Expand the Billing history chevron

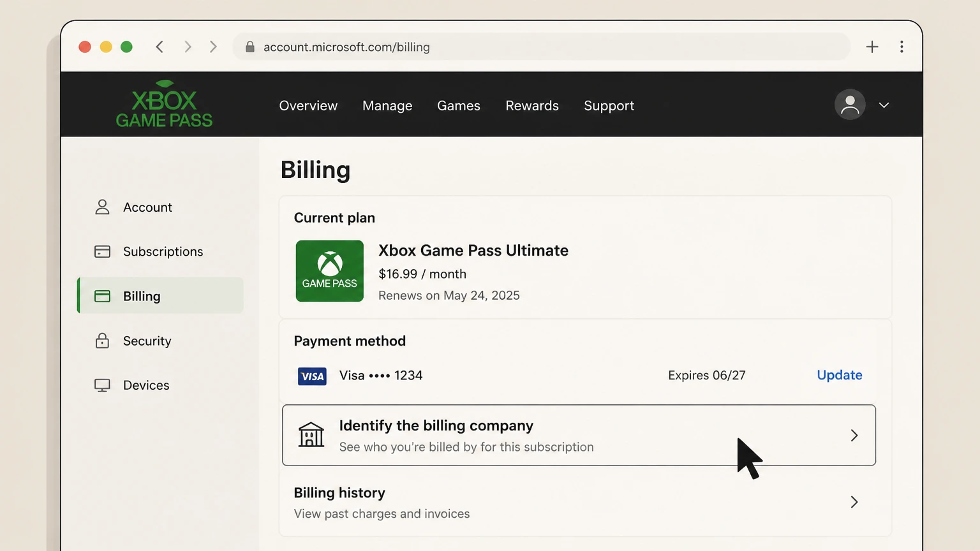pyautogui.click(x=854, y=502)
